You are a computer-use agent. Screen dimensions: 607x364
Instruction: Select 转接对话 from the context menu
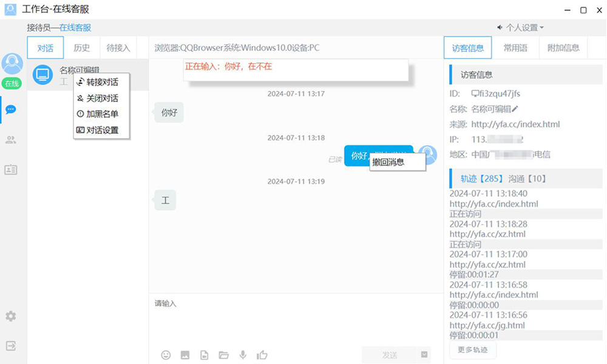pyautogui.click(x=101, y=83)
